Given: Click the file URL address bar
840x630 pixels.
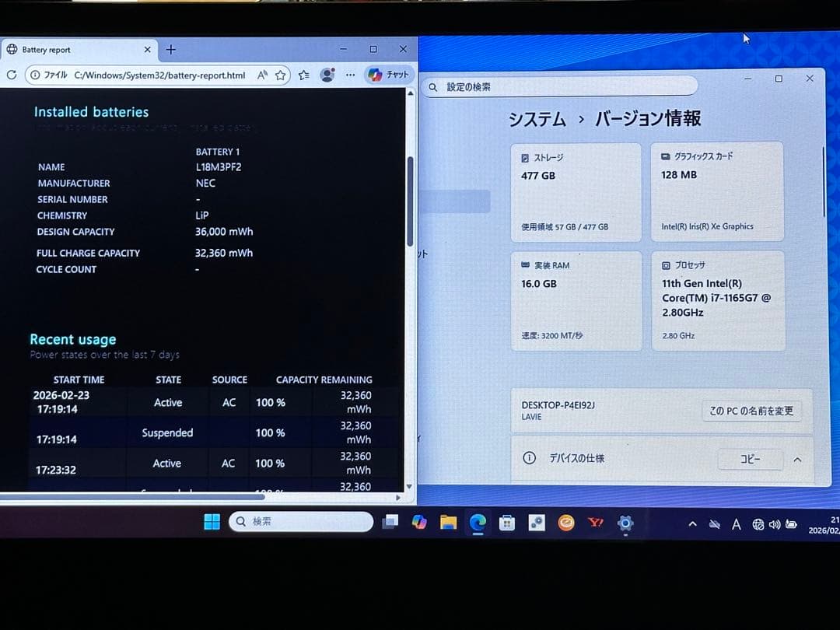Looking at the screenshot, I should point(159,75).
